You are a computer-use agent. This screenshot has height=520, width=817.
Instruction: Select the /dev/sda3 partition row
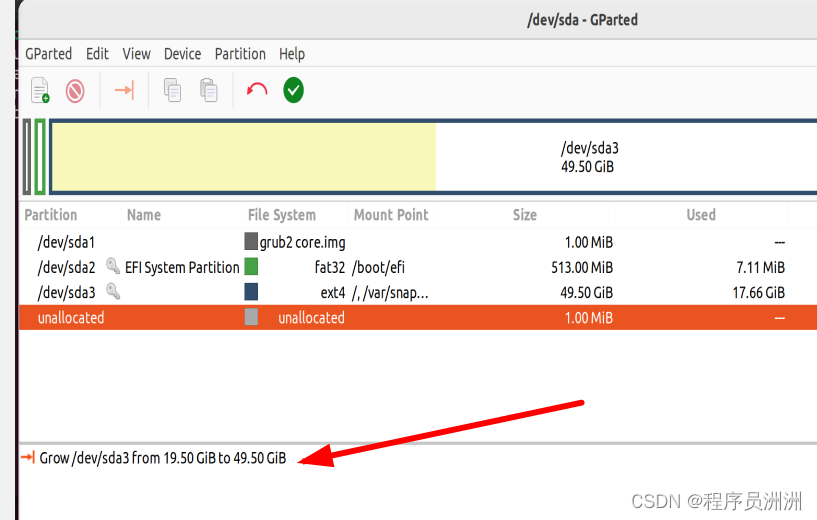click(418, 292)
